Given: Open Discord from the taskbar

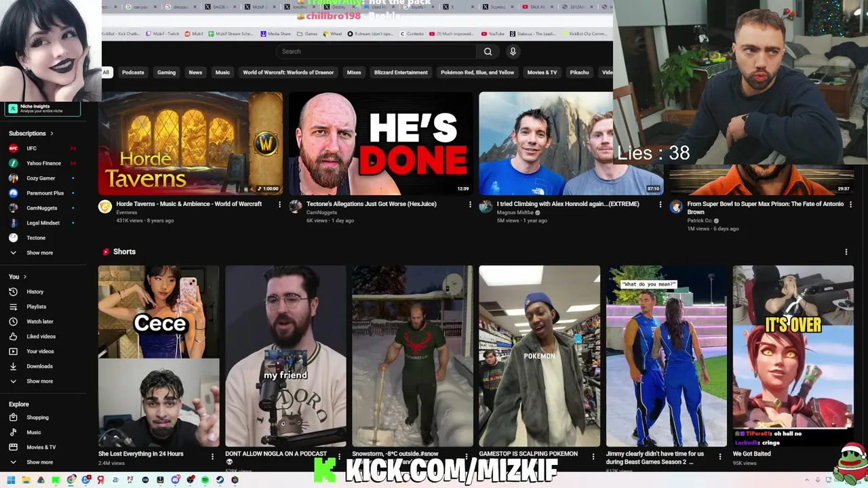Looking at the screenshot, I should (175, 480).
